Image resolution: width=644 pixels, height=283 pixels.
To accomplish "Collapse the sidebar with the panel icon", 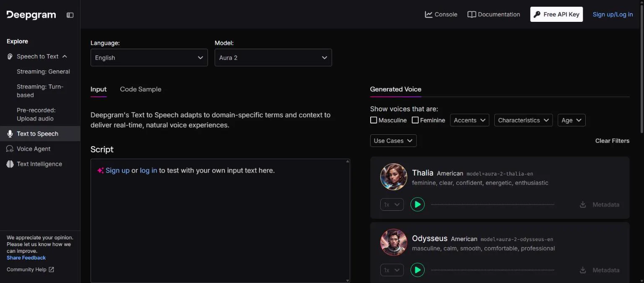I will point(70,15).
